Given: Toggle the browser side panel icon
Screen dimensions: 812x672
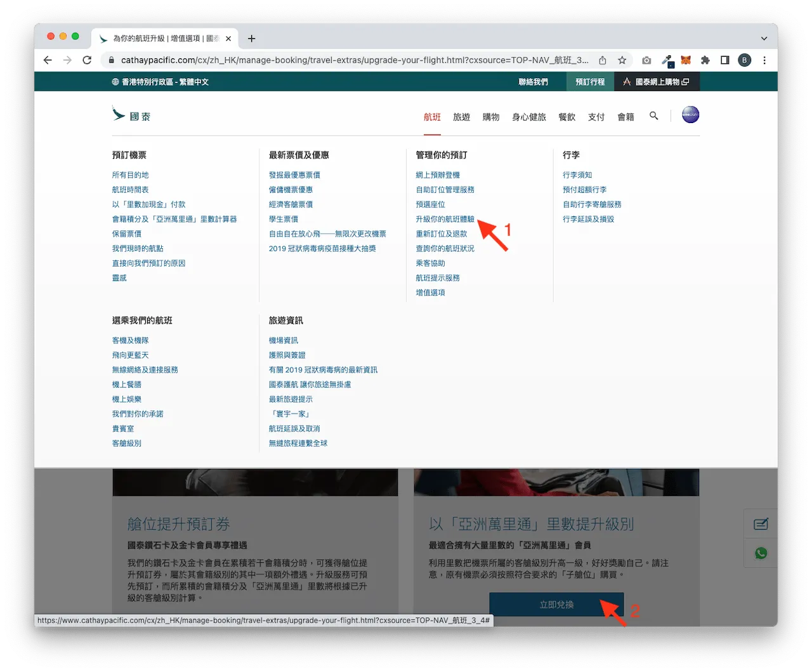Looking at the screenshot, I should tap(724, 60).
